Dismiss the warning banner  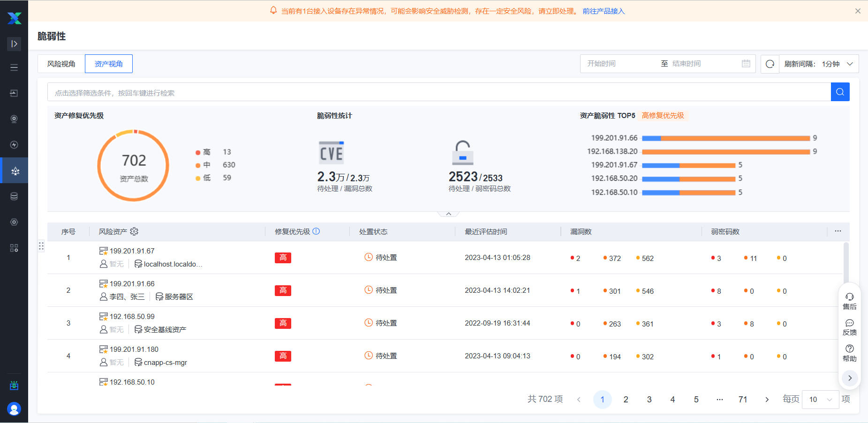858,11
